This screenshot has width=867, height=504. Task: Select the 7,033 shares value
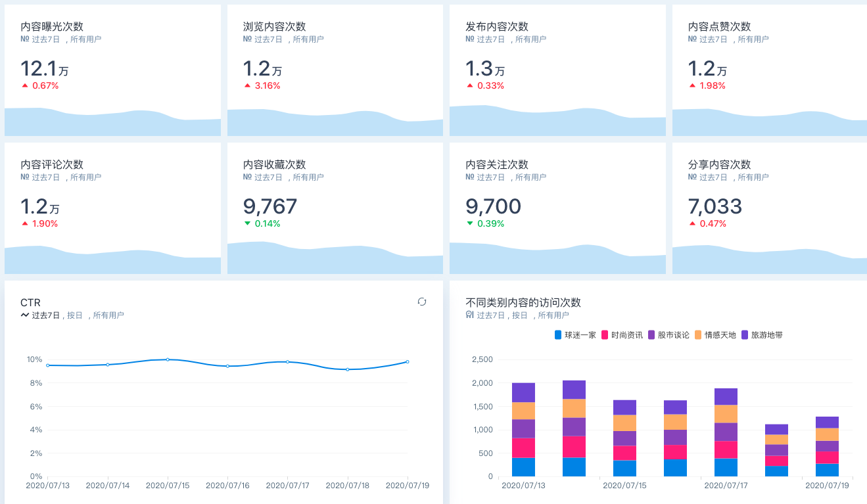[x=715, y=207]
